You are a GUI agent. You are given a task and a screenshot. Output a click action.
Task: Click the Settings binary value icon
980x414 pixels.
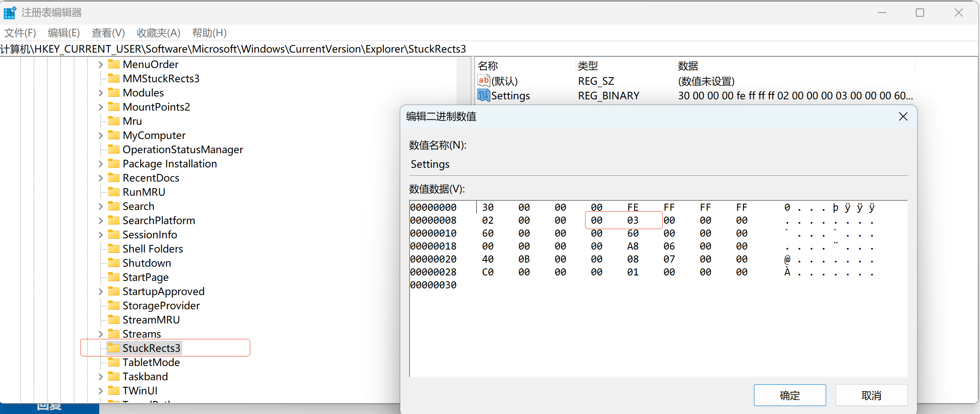tap(483, 96)
